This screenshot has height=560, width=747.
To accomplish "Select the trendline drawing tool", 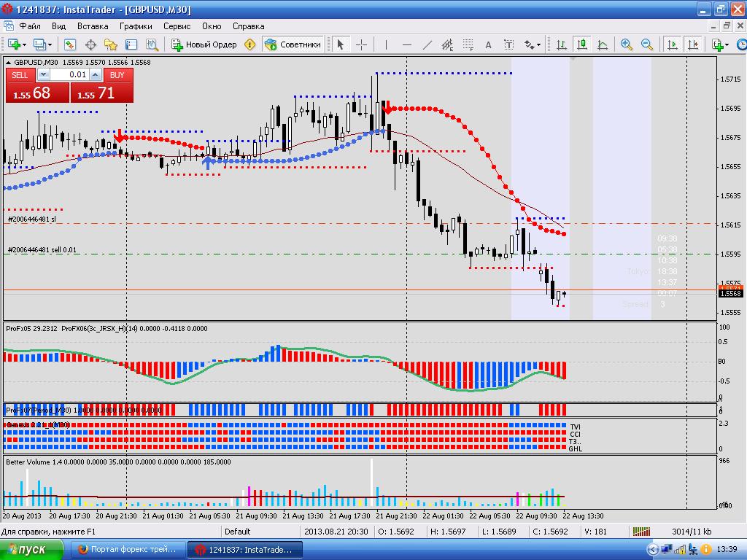I will [427, 44].
